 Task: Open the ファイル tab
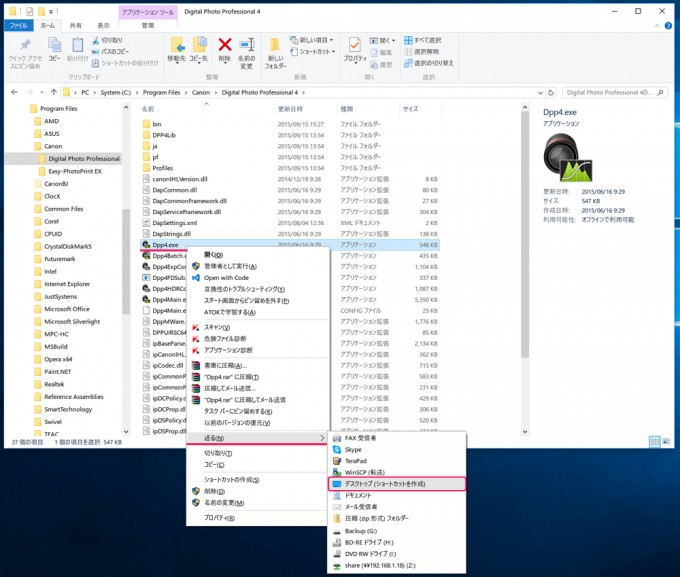pyautogui.click(x=19, y=26)
